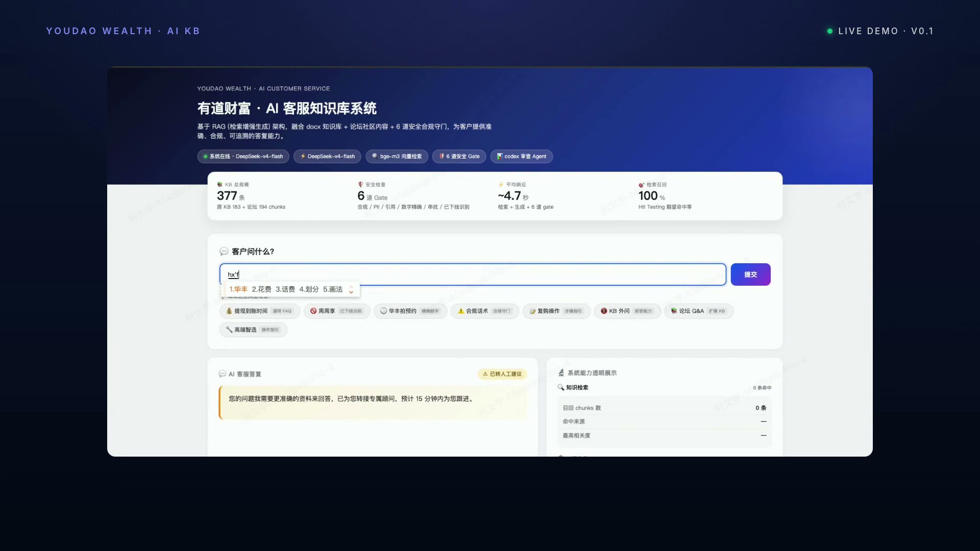This screenshot has width=980, height=551.
Task: Click the 命中来源 row label
Action: (x=574, y=422)
